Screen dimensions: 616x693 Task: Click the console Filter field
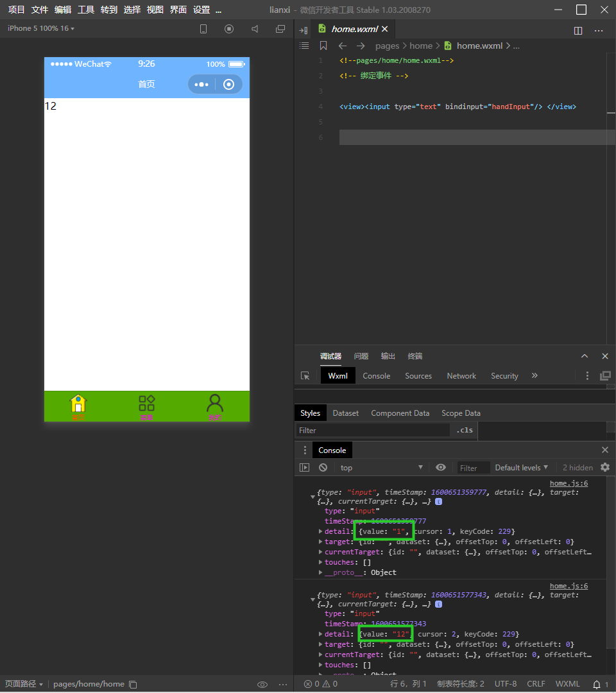pos(474,468)
